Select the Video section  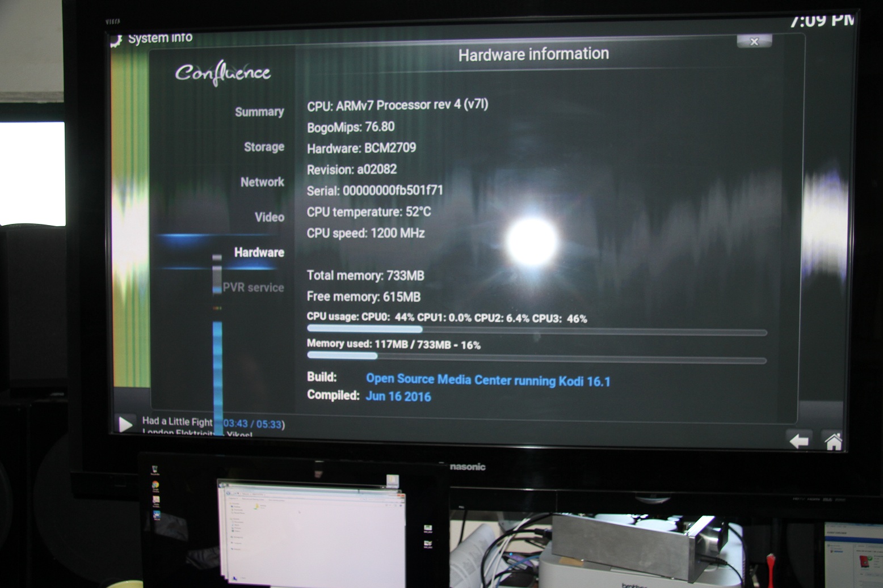[x=270, y=217]
